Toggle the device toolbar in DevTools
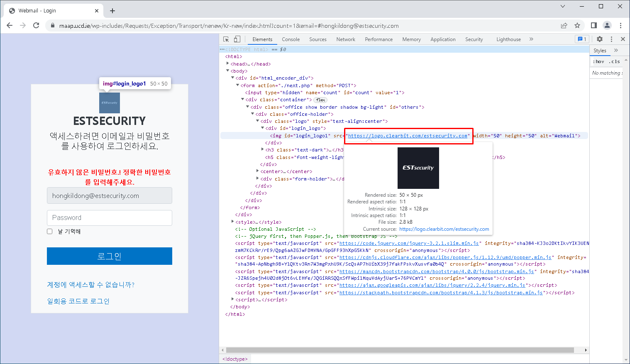This screenshot has height=364, width=630. (x=237, y=39)
